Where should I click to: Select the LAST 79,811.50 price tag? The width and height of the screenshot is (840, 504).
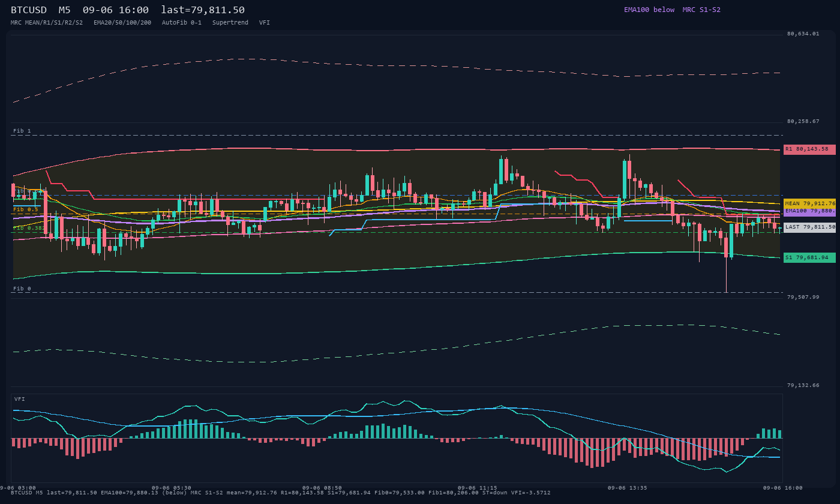[809, 227]
